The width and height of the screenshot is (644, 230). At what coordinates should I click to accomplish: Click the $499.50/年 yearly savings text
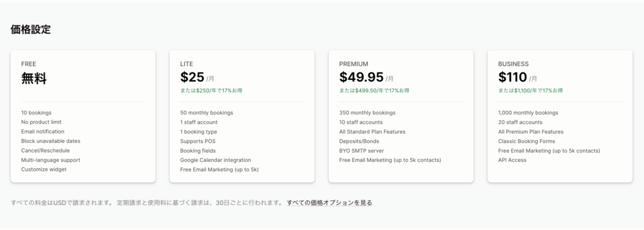[x=374, y=91]
